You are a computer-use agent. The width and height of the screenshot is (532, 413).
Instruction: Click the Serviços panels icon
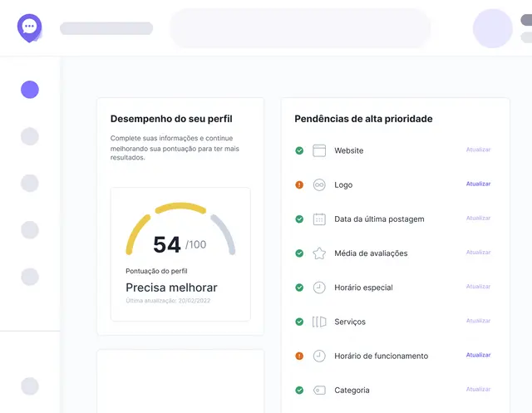tap(319, 322)
